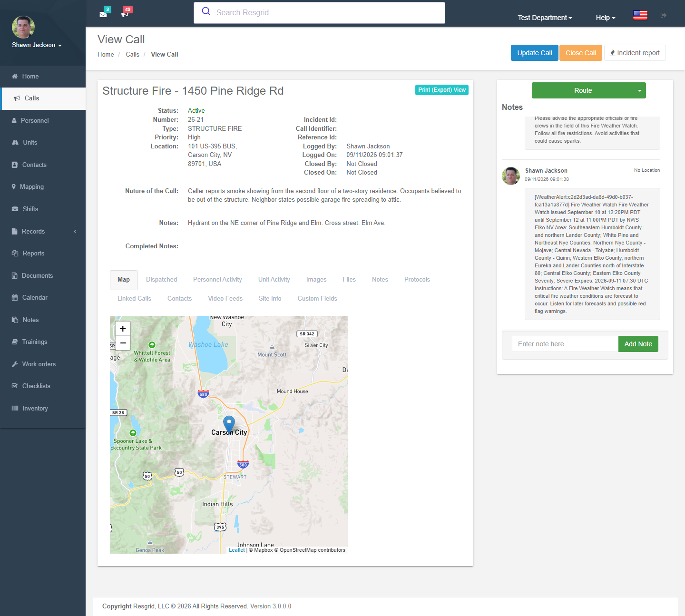This screenshot has height=616, width=685.
Task: Click the search magnifier icon
Action: pos(206,11)
